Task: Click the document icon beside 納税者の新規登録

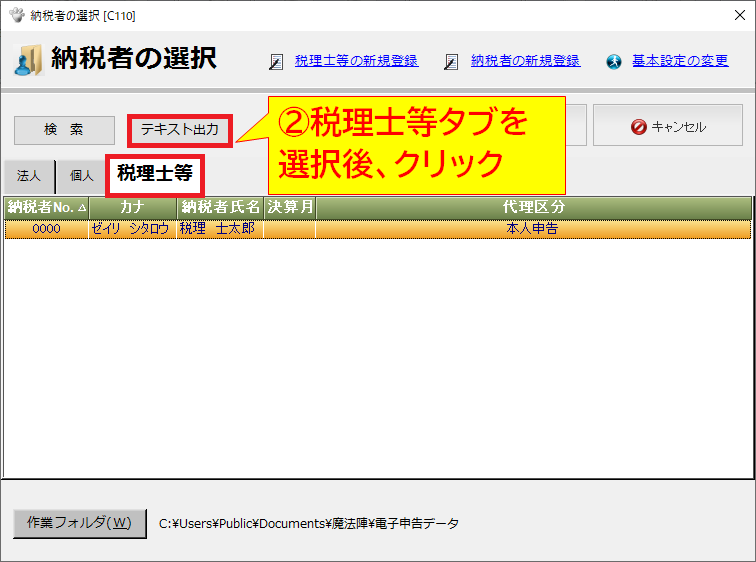Action: tap(451, 62)
